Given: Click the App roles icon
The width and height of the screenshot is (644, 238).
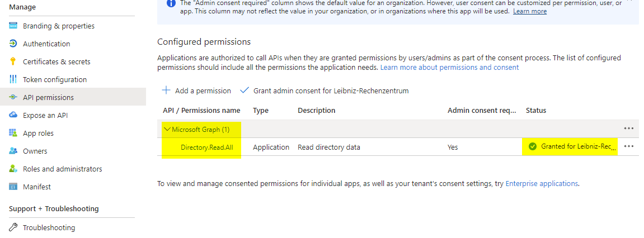Looking at the screenshot, I should click(13, 134).
